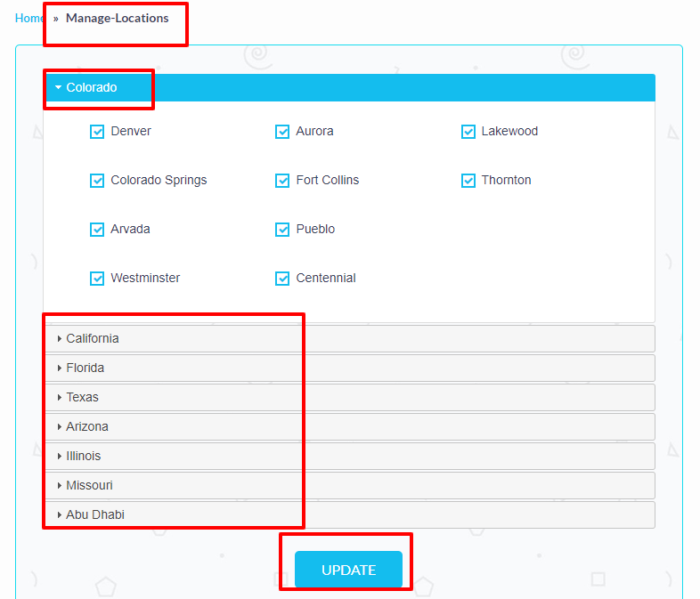Uncheck the Westminster checkbox
The height and width of the screenshot is (599, 700).
(x=98, y=279)
